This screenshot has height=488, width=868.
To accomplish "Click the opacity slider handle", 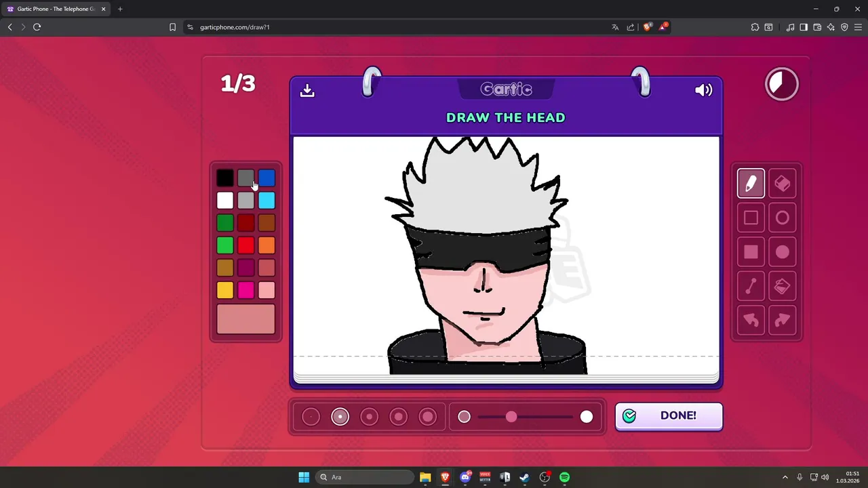I will click(511, 417).
